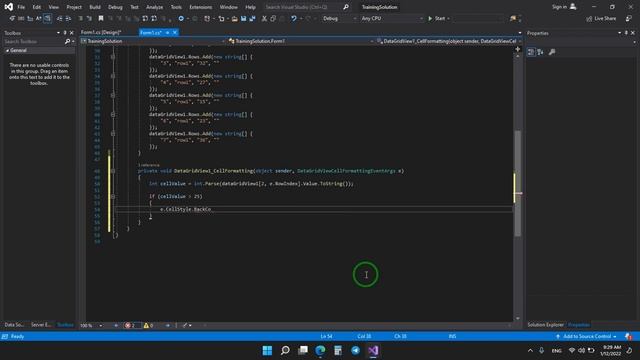This screenshot has height=360, width=640.
Task: Click the search magnifier in title bar
Action: [346, 7]
